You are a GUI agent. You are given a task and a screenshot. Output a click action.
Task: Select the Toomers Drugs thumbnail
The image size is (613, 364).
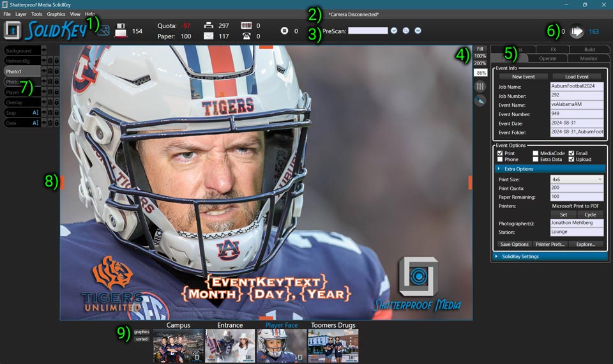333,345
